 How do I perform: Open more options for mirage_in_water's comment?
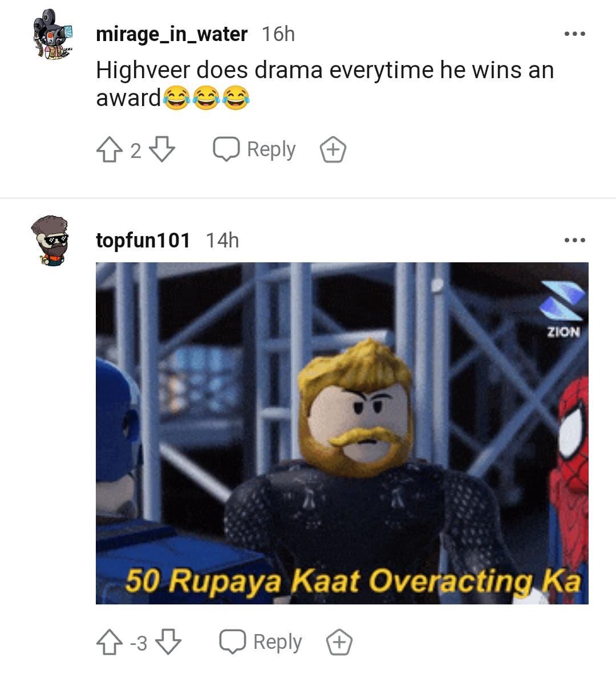[x=575, y=34]
